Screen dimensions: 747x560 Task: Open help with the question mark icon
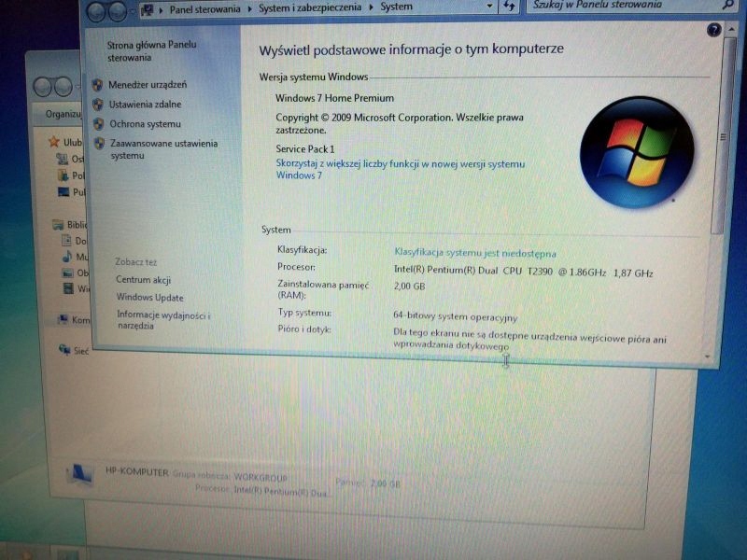click(x=713, y=31)
